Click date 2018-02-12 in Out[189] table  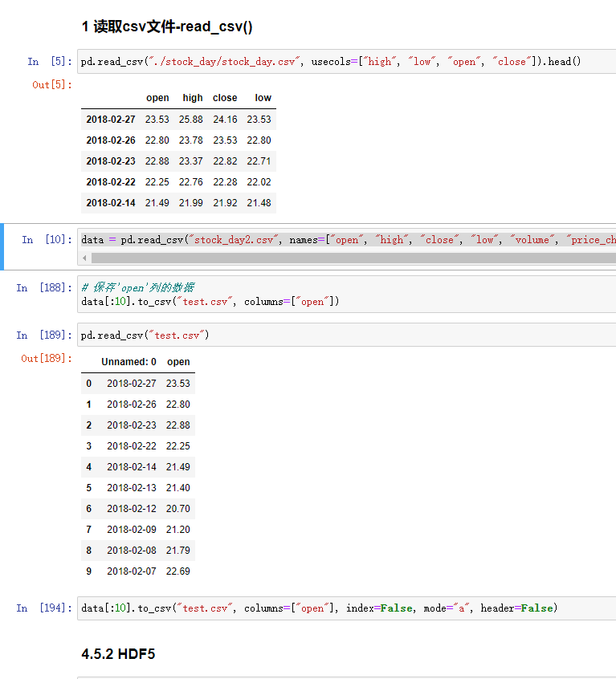[132, 509]
